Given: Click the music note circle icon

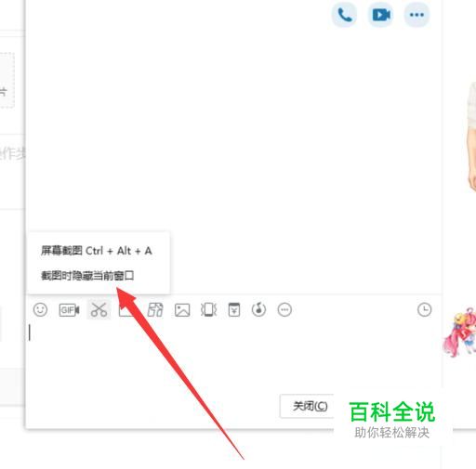Looking at the screenshot, I should point(258,309).
